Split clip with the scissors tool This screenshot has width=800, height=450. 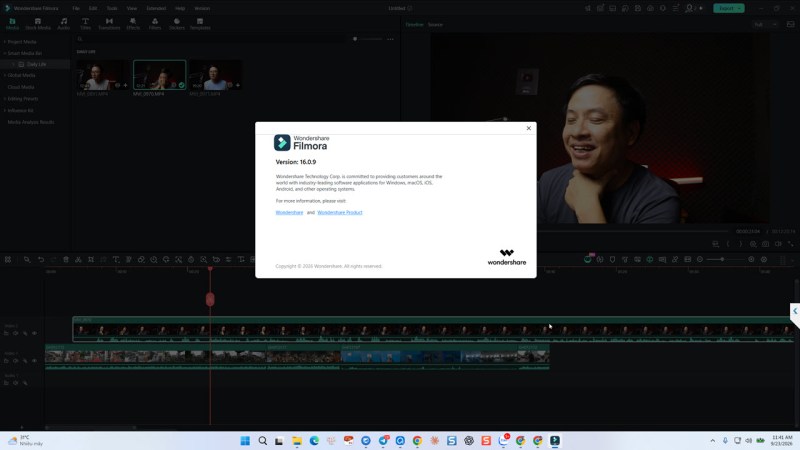[78, 260]
